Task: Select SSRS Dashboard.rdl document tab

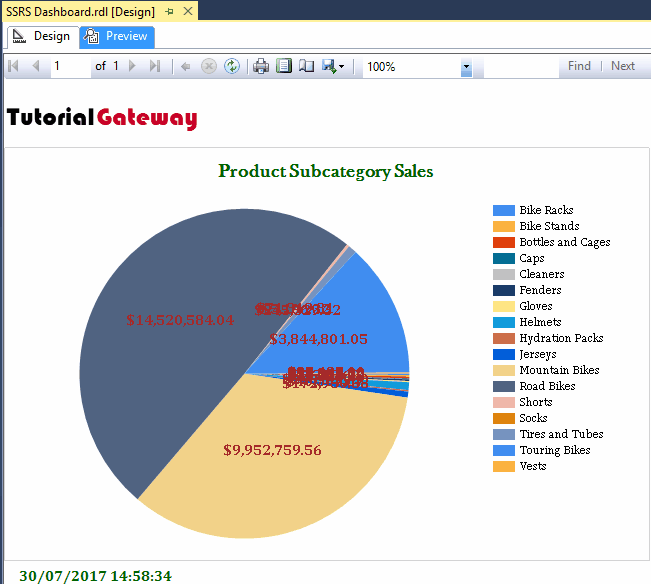Action: [x=81, y=12]
